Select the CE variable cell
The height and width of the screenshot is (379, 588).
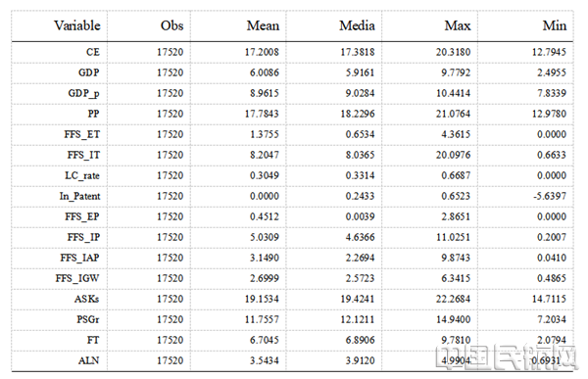coord(93,52)
